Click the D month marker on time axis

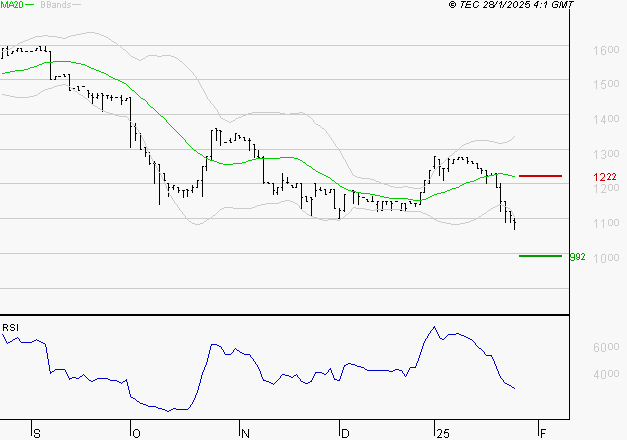click(x=345, y=434)
